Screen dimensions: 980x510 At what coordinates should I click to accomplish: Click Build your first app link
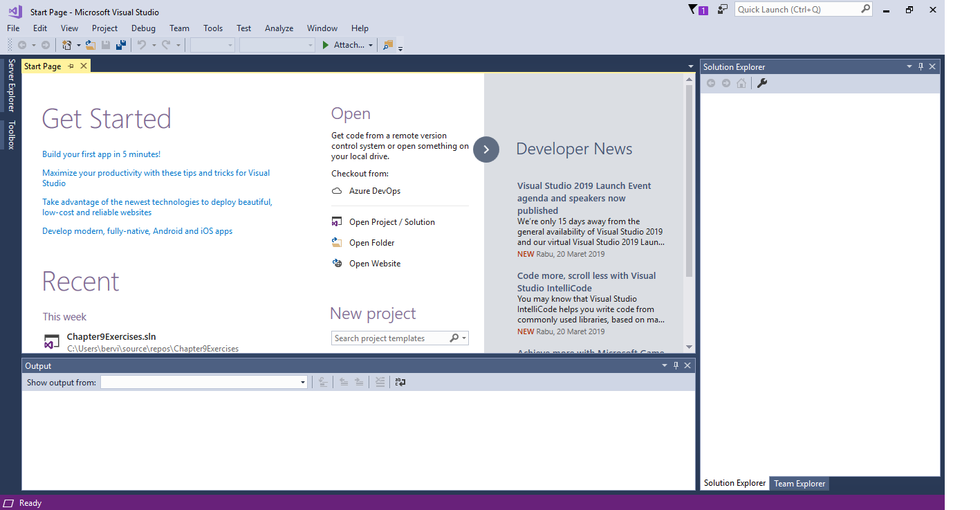point(101,154)
